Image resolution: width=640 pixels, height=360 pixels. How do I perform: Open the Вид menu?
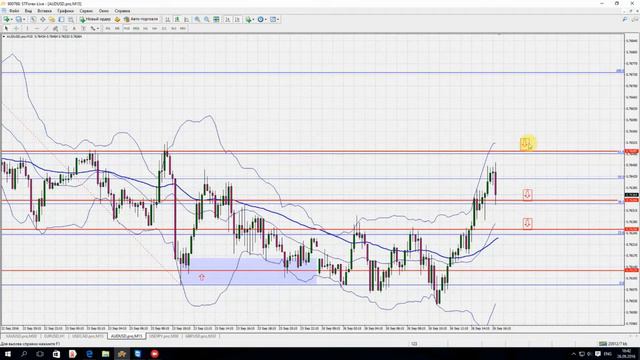pos(28,11)
